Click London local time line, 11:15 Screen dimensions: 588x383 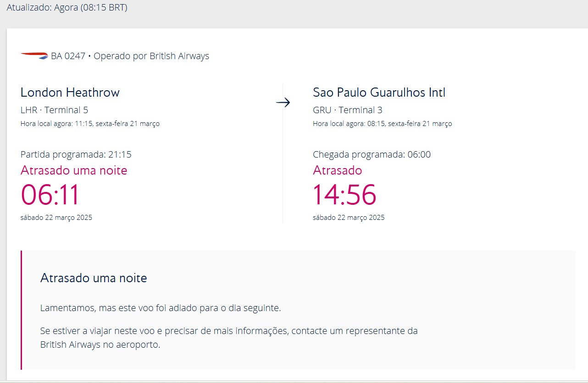90,124
